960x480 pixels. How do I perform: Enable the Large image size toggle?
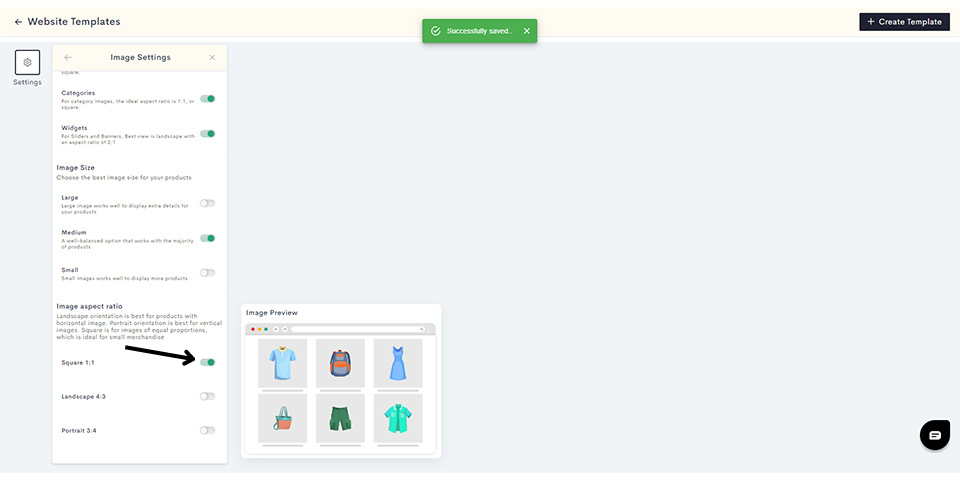pos(208,203)
